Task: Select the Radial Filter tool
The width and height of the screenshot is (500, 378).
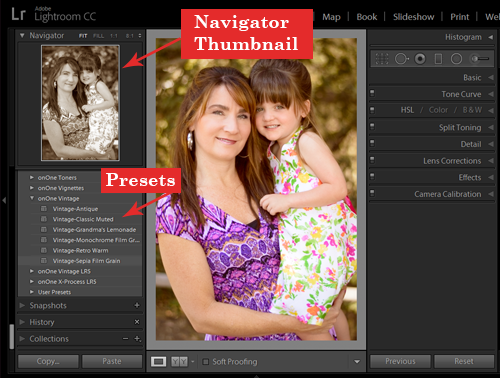Action: click(456, 59)
